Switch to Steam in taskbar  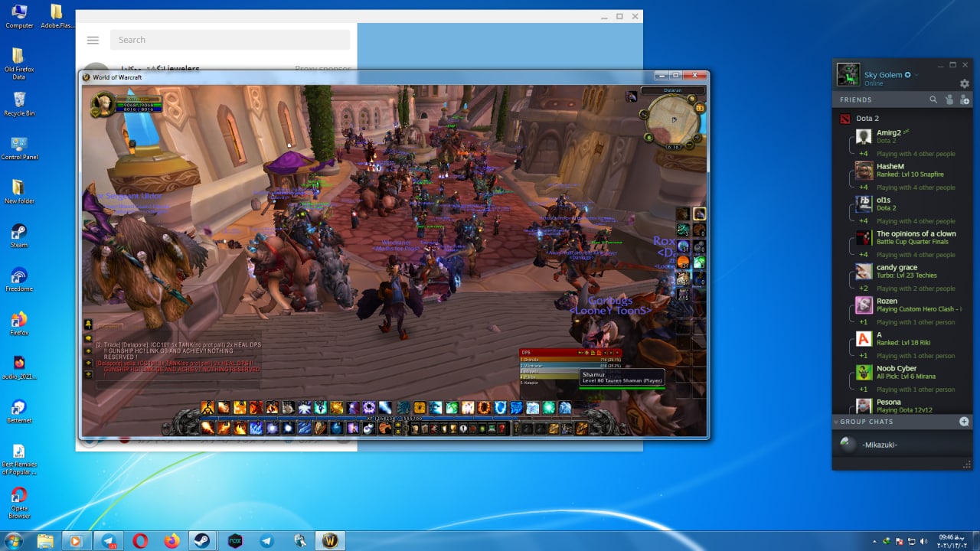203,540
